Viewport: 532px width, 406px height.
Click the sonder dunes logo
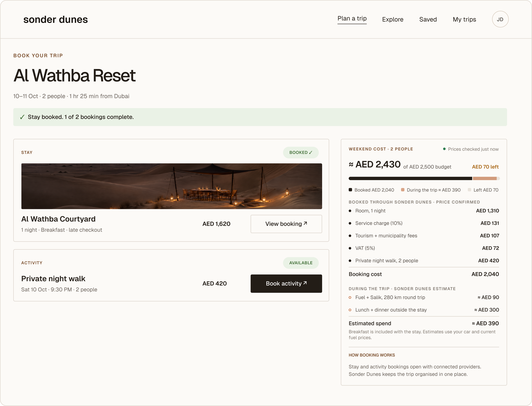[56, 20]
